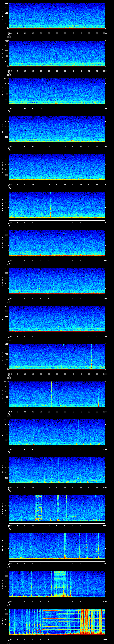Screen dimensions: 114x644
Task: Click the '25:00' end time label
Action: [105, 33]
